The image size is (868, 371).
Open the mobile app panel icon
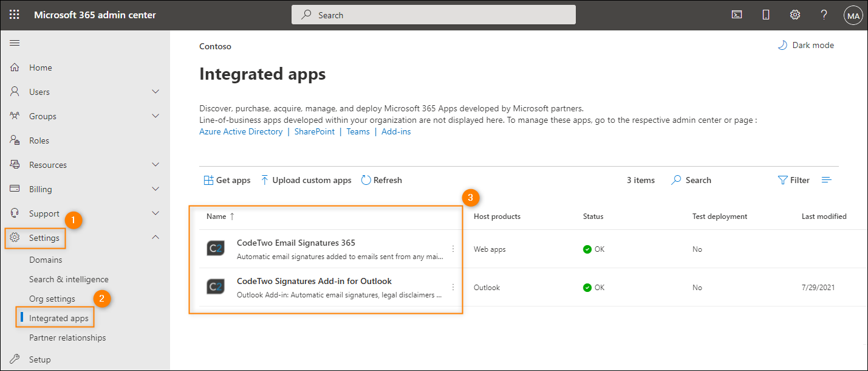765,14
